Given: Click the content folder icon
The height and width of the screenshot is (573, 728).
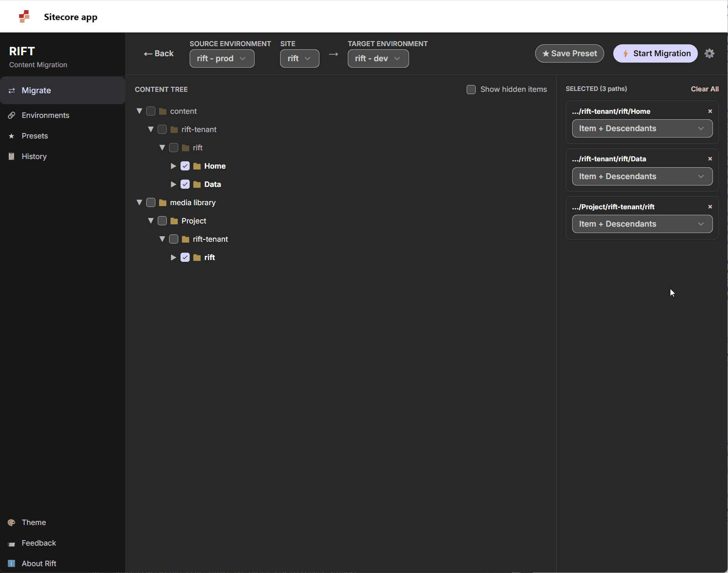Looking at the screenshot, I should click(163, 111).
